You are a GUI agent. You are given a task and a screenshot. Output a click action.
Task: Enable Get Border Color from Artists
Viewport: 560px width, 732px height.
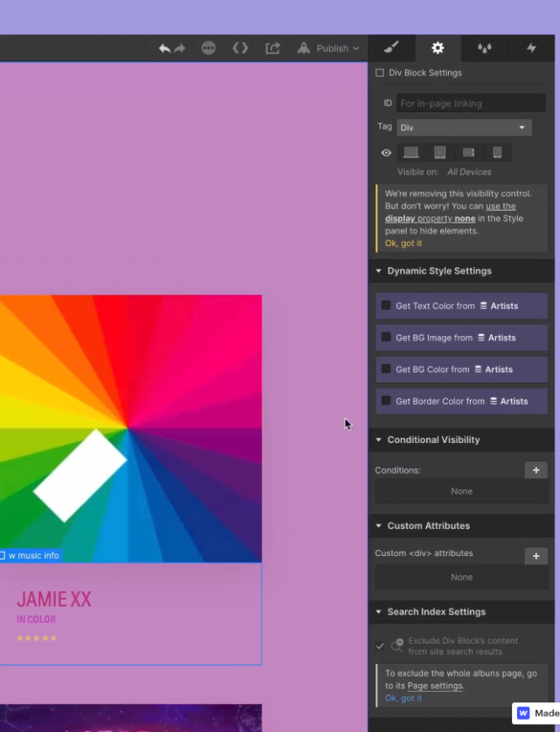(x=386, y=400)
